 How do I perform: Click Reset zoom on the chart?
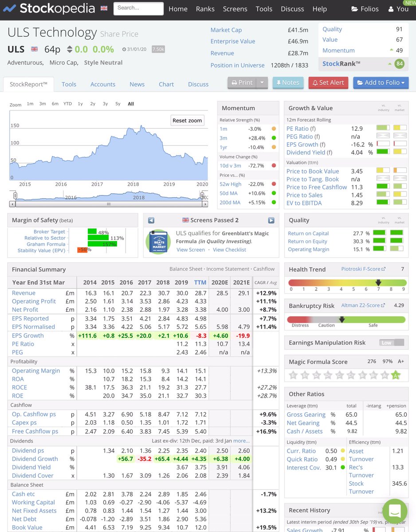click(x=187, y=121)
